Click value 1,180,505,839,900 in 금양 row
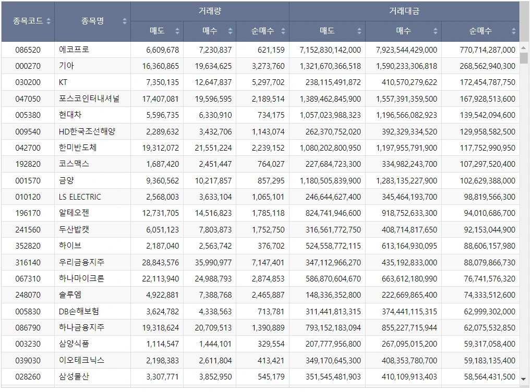The height and width of the screenshot is (392, 532). tap(330, 181)
